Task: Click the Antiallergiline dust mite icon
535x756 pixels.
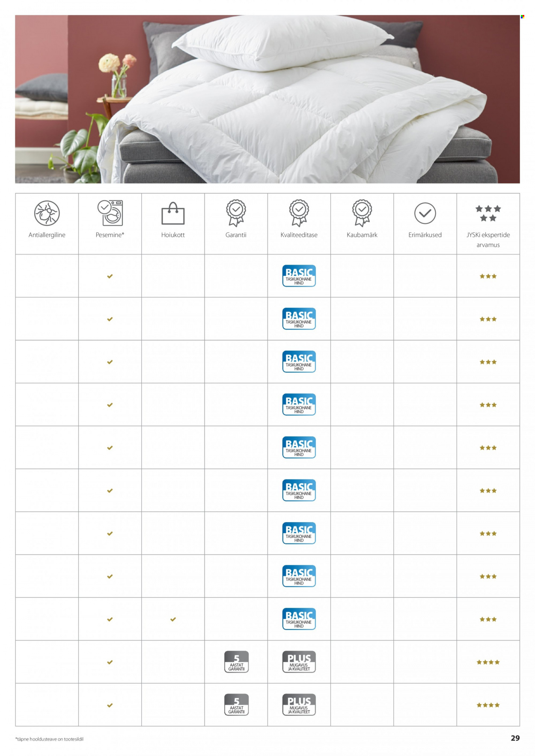Action: pos(47,213)
